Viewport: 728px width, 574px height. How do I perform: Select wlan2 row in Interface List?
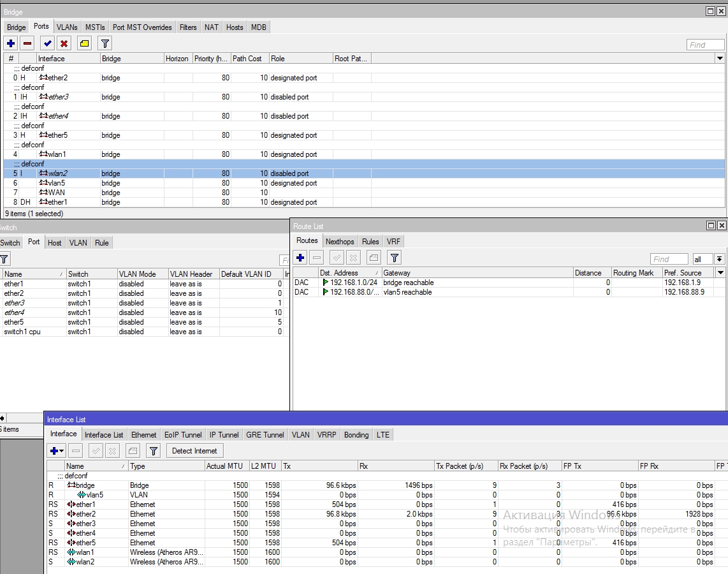387,562
